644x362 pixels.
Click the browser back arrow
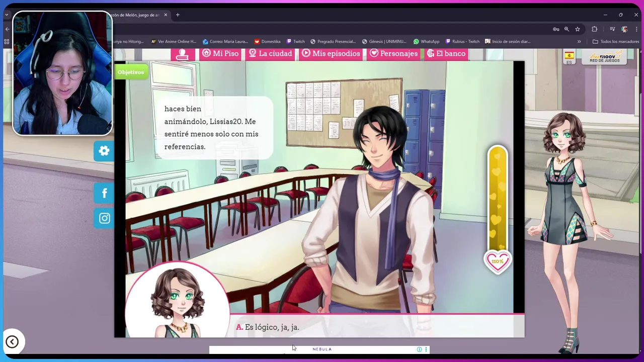pyautogui.click(x=7, y=29)
